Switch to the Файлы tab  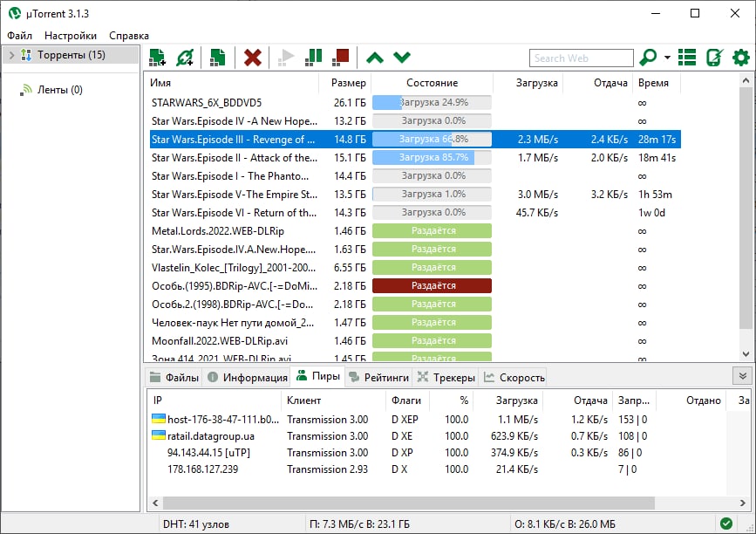[x=174, y=377]
